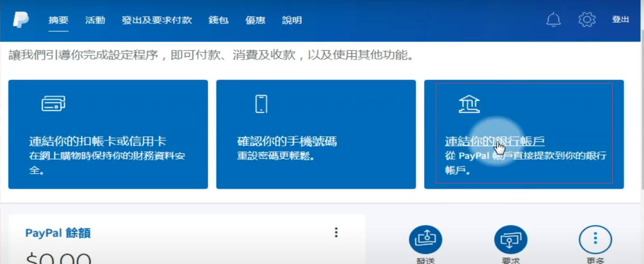Open the 更多 more options icon
Image resolution: width=644 pixels, height=264 pixels.
click(x=595, y=239)
